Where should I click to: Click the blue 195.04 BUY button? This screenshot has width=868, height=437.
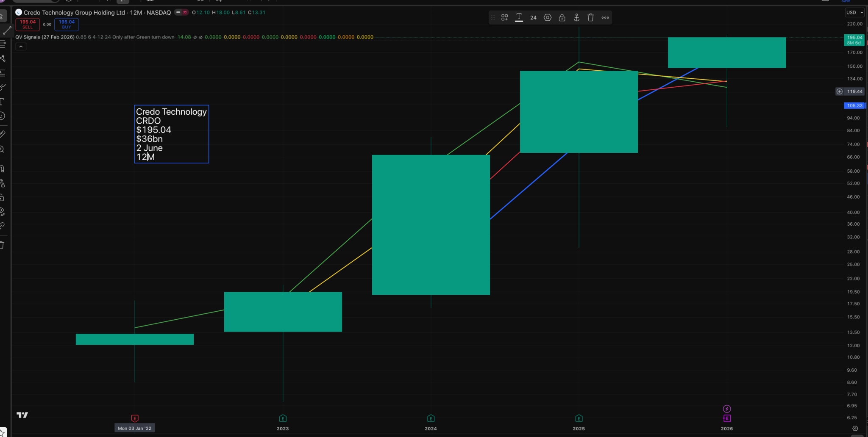tap(67, 24)
